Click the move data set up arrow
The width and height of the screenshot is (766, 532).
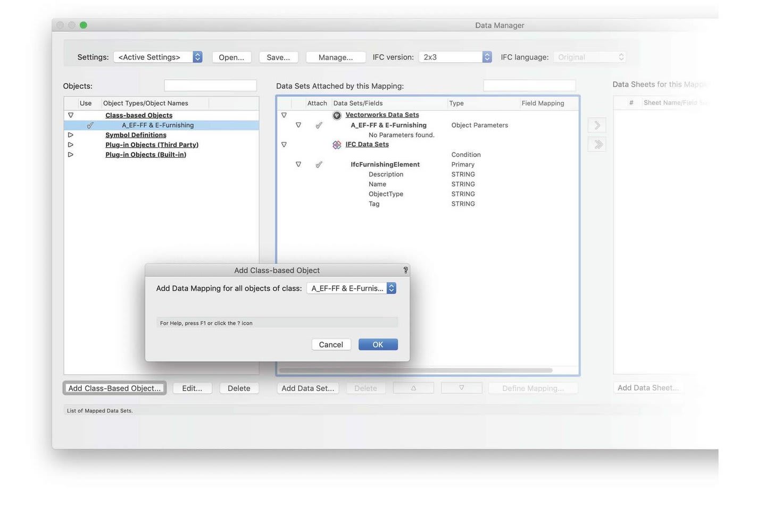[413, 388]
